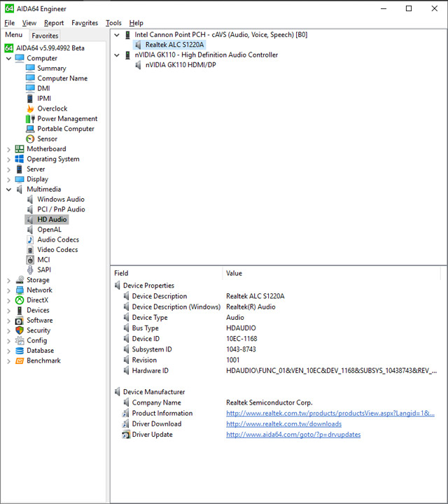
Task: Select nVIDIA GK110 HDMI/DP device
Action: click(x=181, y=65)
